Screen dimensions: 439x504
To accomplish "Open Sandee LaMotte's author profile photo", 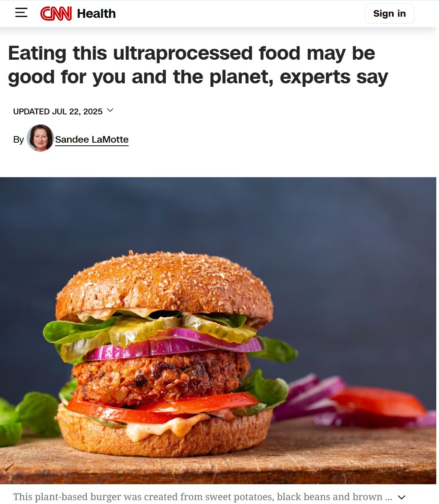I will click(40, 138).
